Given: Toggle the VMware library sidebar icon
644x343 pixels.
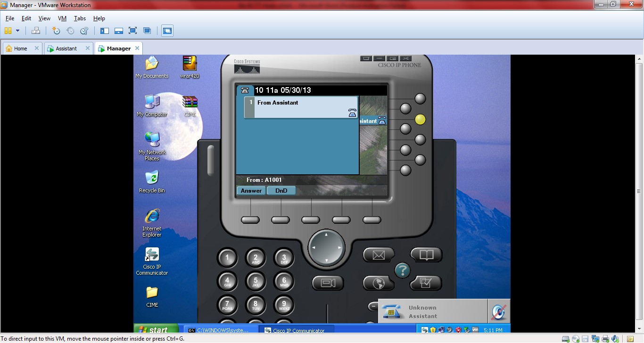Looking at the screenshot, I should 105,31.
